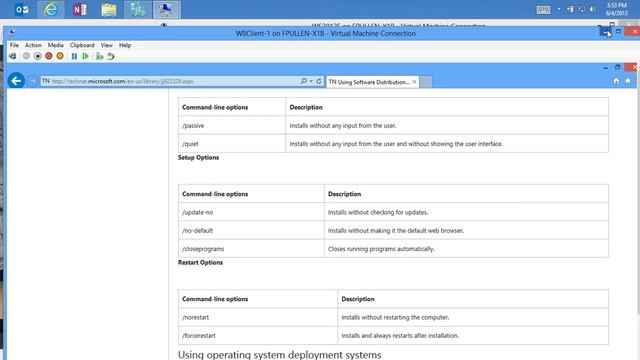
Task: Click the search magnifier in address bar
Action: tap(303, 81)
